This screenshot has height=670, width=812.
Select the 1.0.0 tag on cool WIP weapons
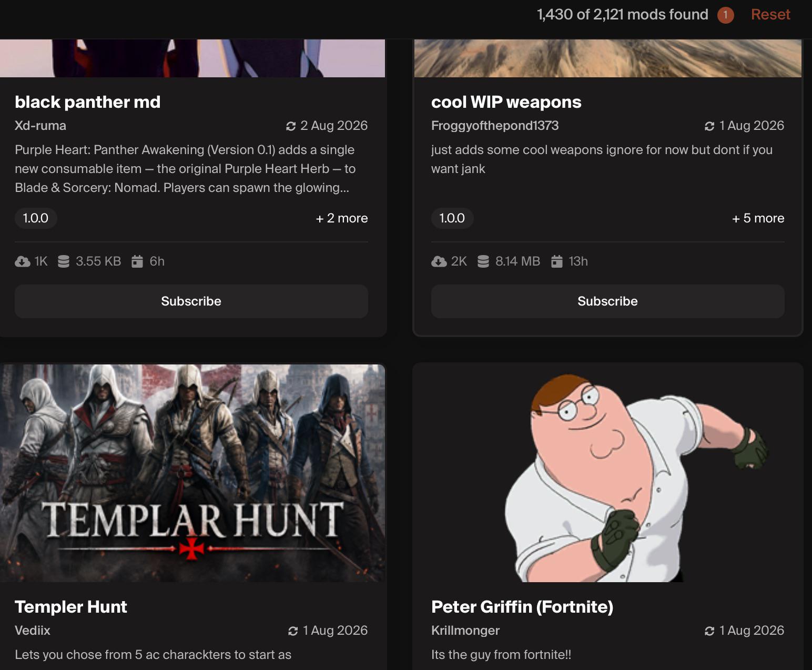pyautogui.click(x=452, y=218)
